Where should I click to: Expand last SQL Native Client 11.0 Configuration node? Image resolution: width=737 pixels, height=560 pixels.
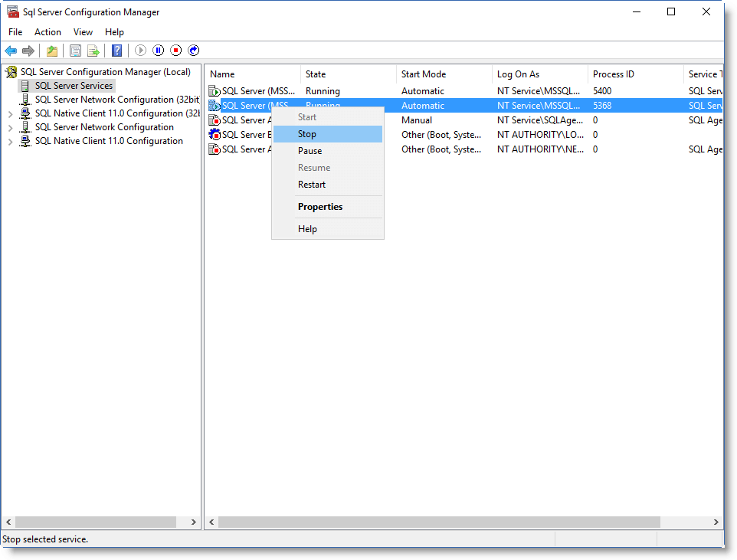point(10,142)
